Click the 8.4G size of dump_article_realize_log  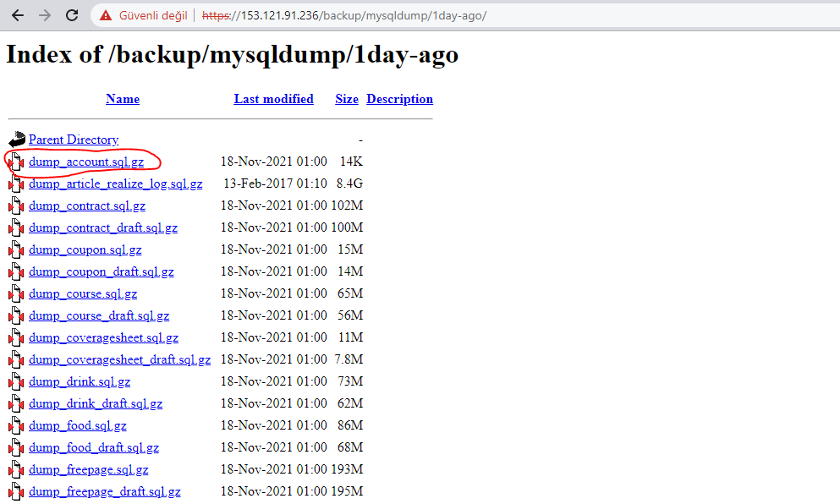pos(349,184)
